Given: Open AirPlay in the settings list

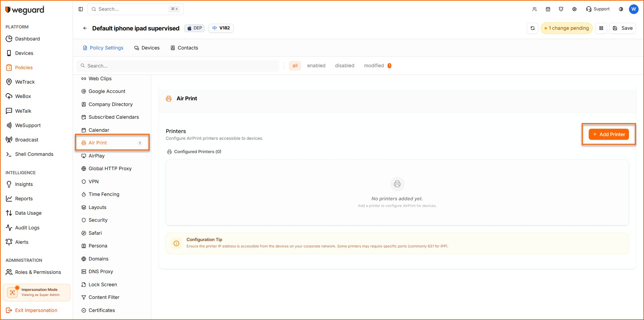Looking at the screenshot, I should 97,156.
